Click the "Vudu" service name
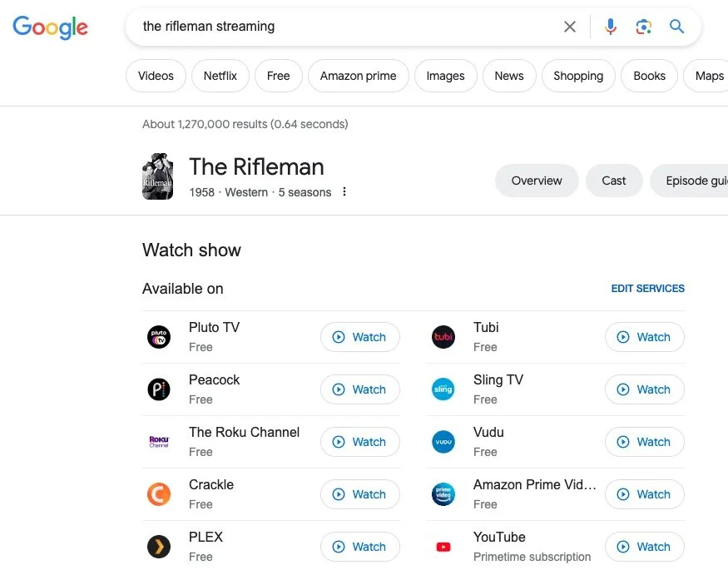 point(488,432)
